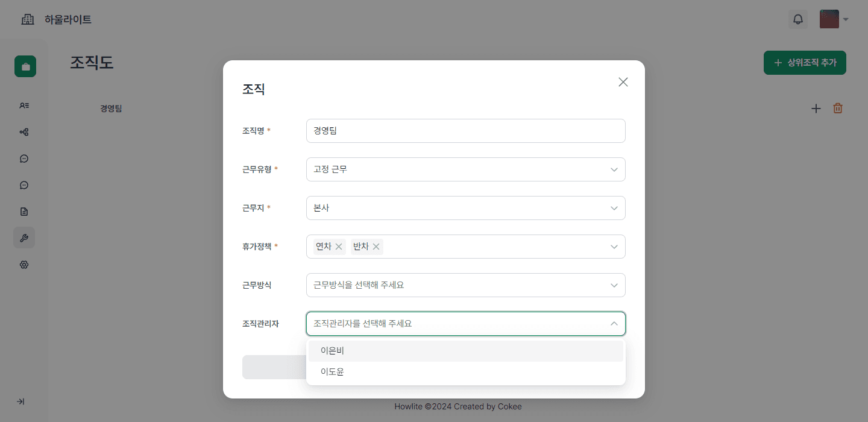Screen dimensions: 868x422
Task: Expand the 근무방식 dropdown
Action: [x=465, y=285]
